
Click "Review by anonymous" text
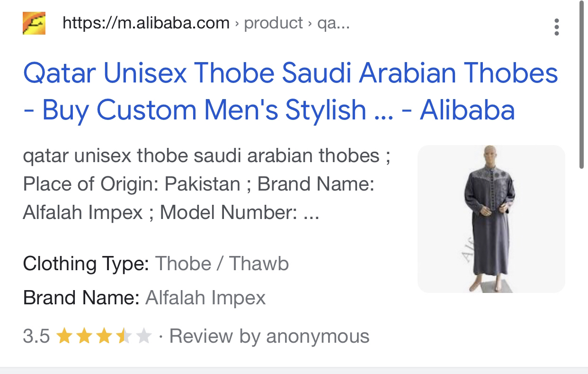tap(269, 337)
